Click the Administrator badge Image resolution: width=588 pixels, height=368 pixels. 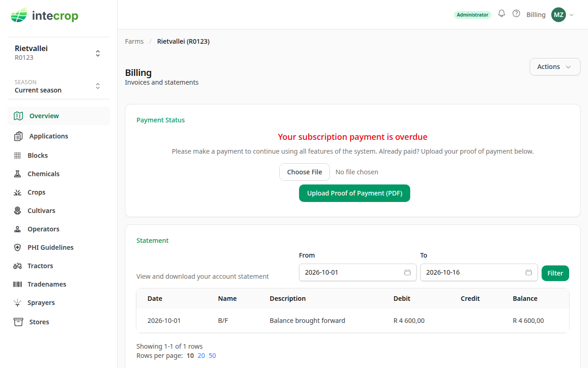[x=472, y=15]
